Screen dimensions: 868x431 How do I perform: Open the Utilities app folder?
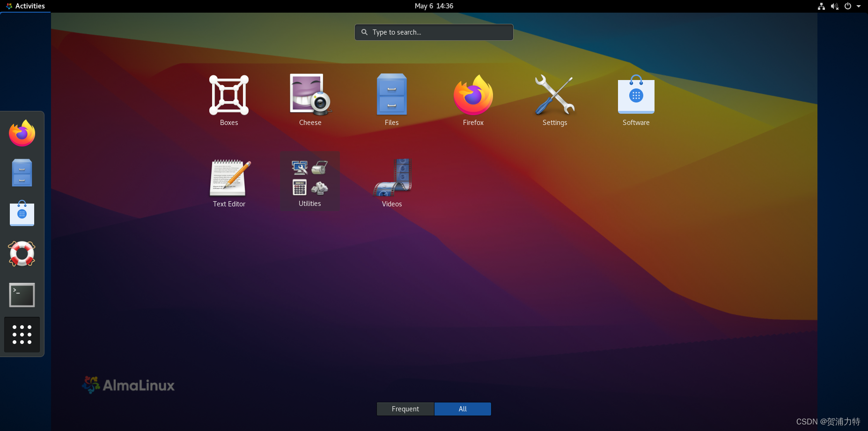[309, 178]
